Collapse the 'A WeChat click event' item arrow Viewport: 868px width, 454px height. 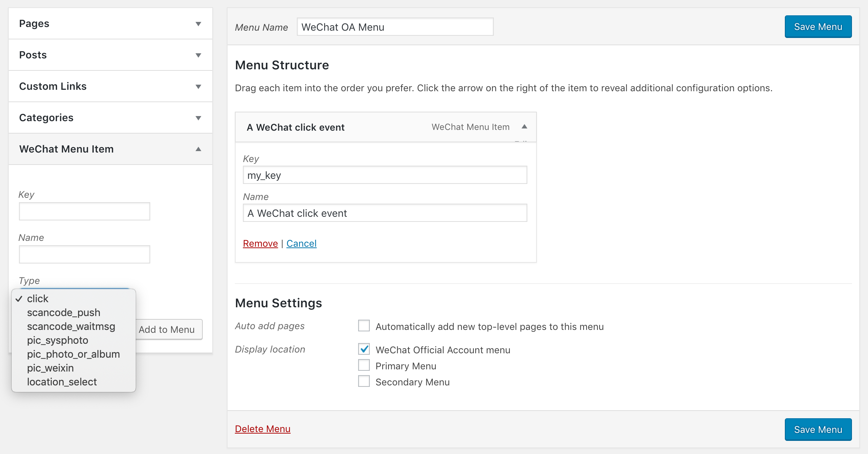click(524, 127)
